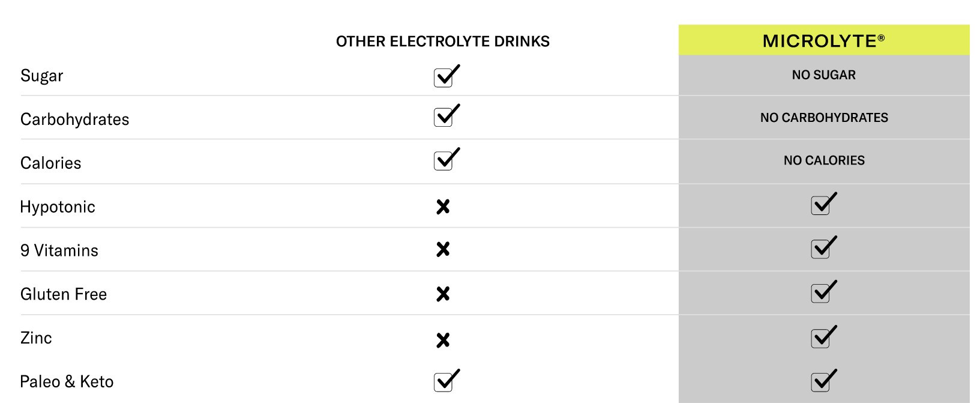Click the Zinc X mark for other drinks
Screen dimensions: 980x403
coord(443,341)
